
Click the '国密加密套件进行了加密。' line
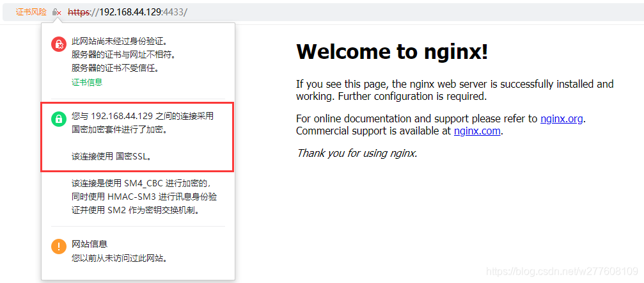pos(120,130)
